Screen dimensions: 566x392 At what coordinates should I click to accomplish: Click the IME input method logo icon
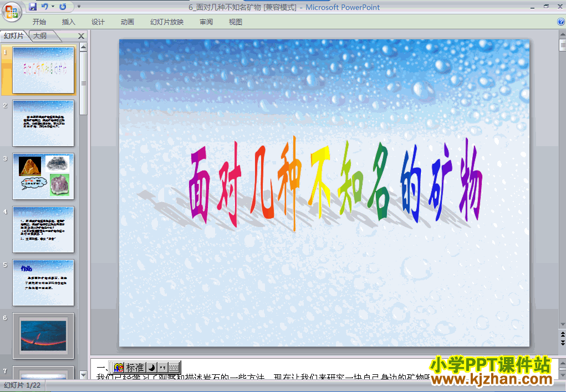[119, 368]
